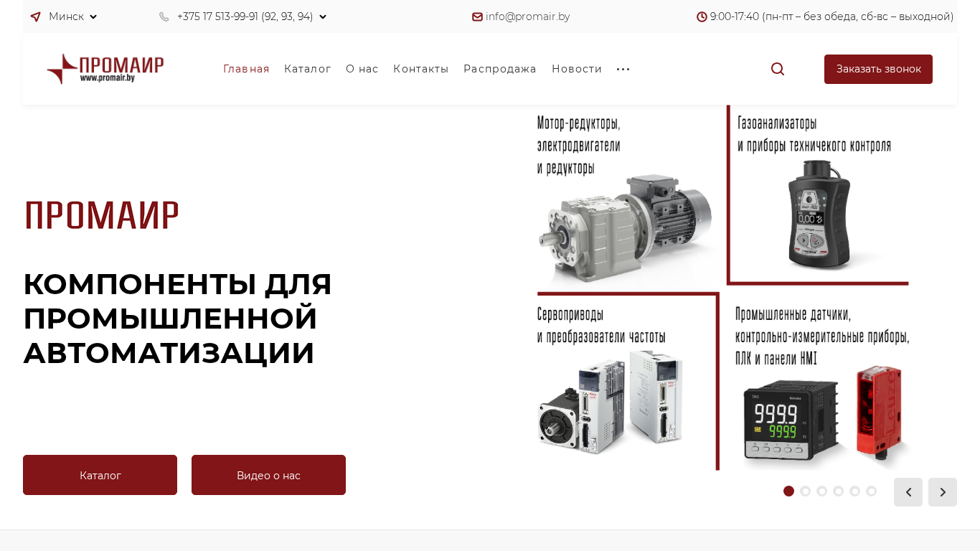The height and width of the screenshot is (551, 980).
Task: Click the search magnifier icon
Action: point(778,69)
